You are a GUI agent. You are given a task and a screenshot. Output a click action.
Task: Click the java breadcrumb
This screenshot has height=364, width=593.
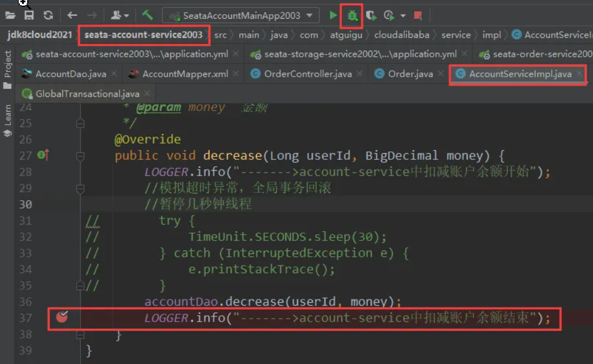(x=279, y=35)
